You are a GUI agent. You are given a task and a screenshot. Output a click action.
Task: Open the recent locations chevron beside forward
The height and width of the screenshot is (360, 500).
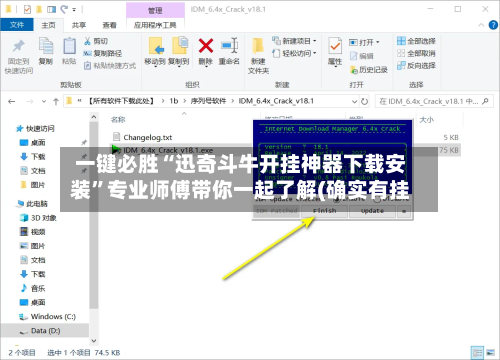point(44,101)
